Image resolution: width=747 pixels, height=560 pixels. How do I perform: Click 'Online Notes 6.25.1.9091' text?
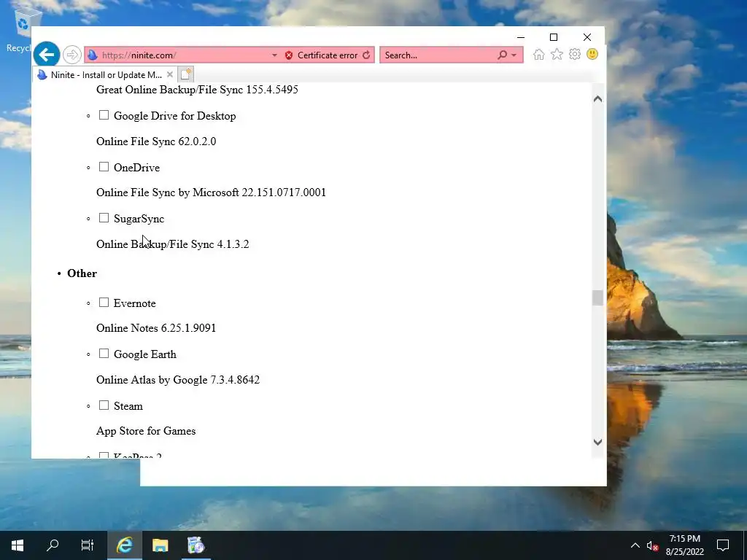[156, 328]
